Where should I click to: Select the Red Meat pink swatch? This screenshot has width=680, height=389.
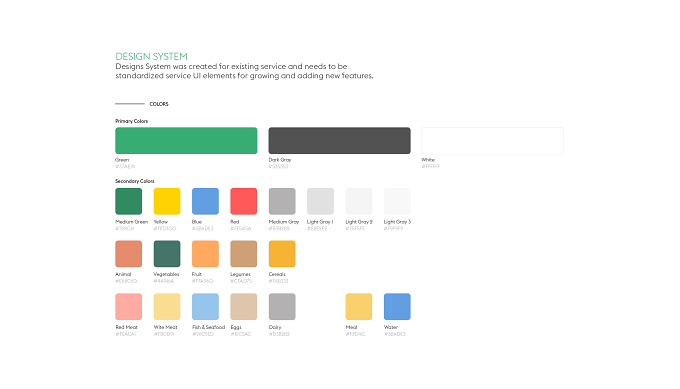129,307
